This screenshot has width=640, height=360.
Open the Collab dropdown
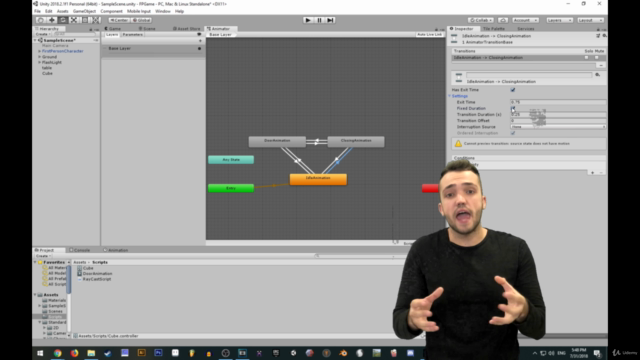pos(481,20)
